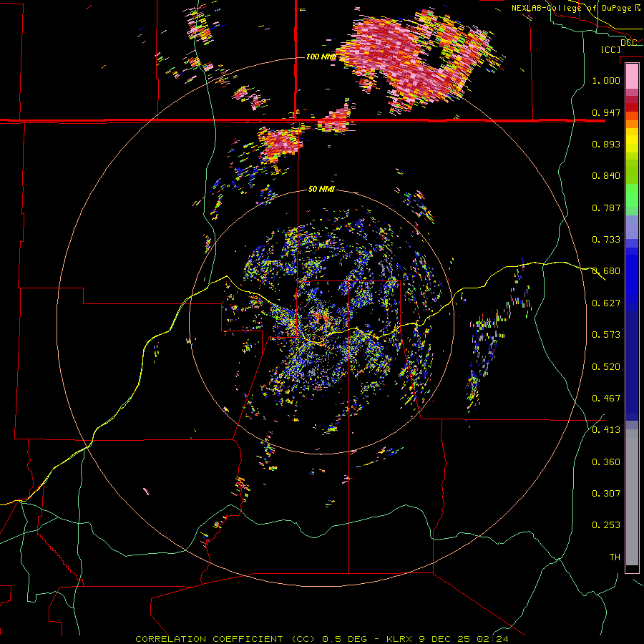Select the 0.787 legend value
Screen dimensions: 644x644
click(x=606, y=208)
